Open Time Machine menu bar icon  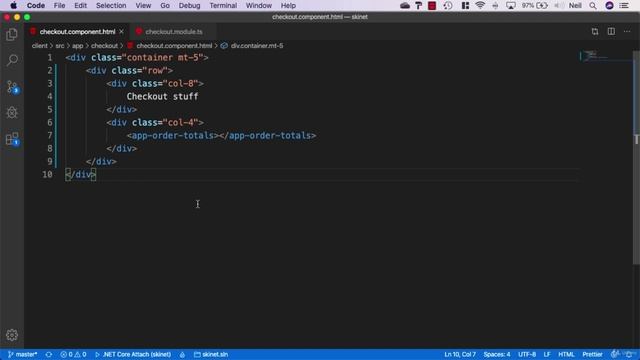[448, 5]
